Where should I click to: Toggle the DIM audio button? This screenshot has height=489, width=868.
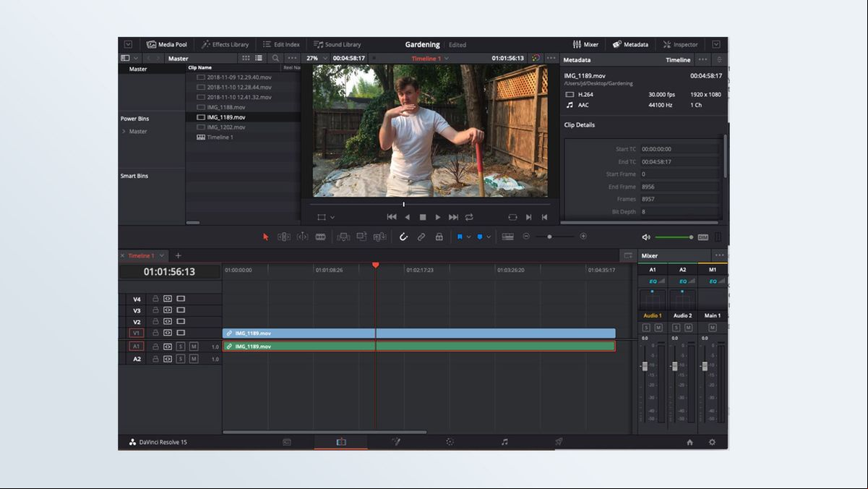702,237
